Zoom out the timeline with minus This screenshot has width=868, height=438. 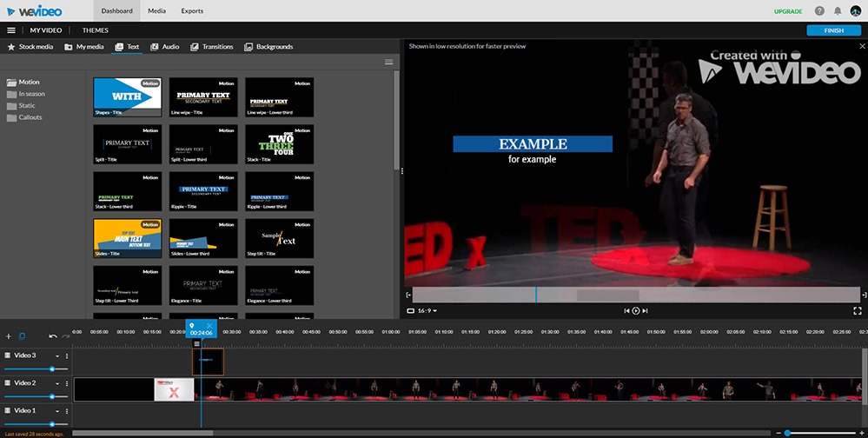pyautogui.click(x=779, y=433)
